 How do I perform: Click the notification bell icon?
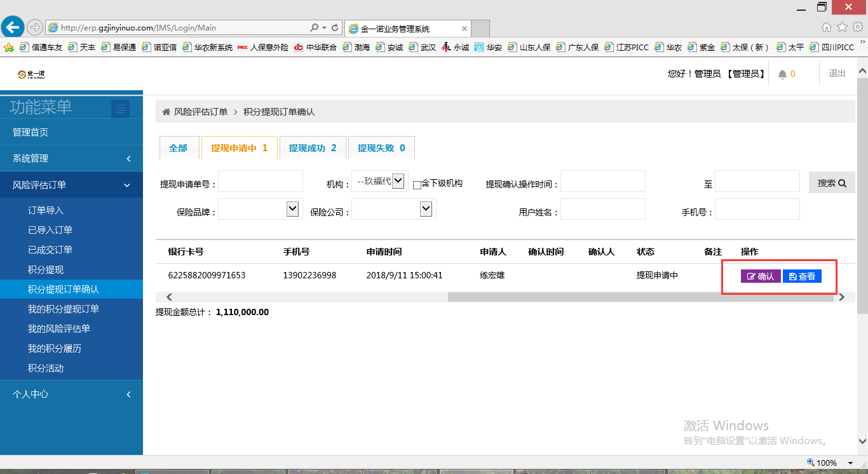pyautogui.click(x=782, y=74)
